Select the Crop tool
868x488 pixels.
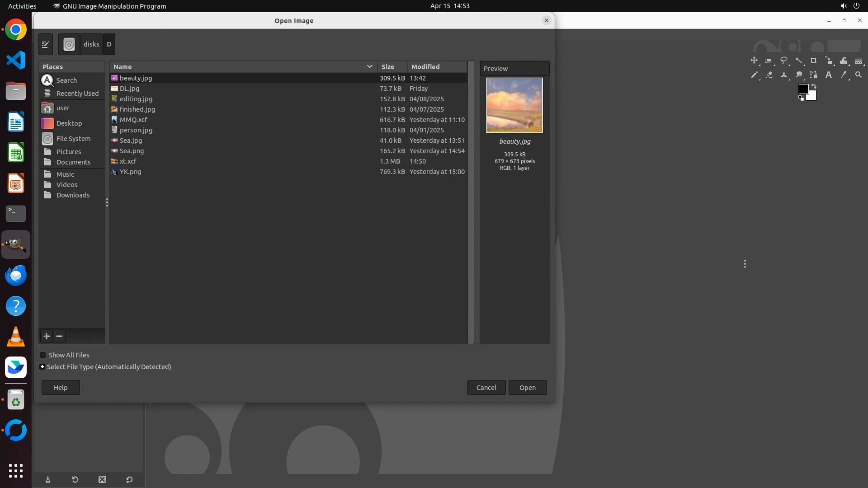pos(814,61)
